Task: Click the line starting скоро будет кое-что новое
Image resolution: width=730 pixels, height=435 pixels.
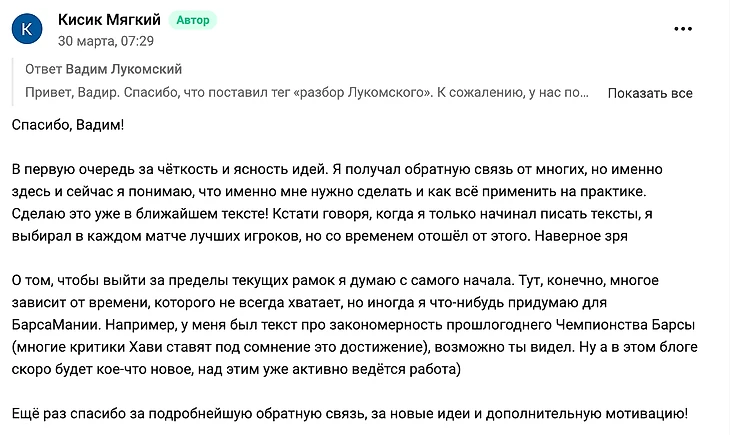Action: pos(236,369)
